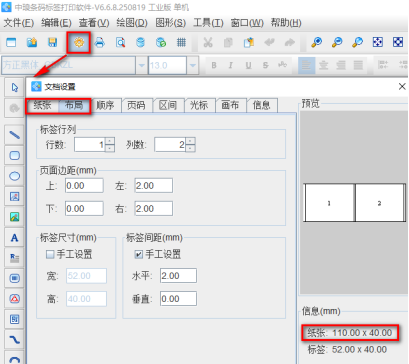This screenshot has width=409, height=364.
Task: Click the Undo arrow icon
Action: point(269,42)
